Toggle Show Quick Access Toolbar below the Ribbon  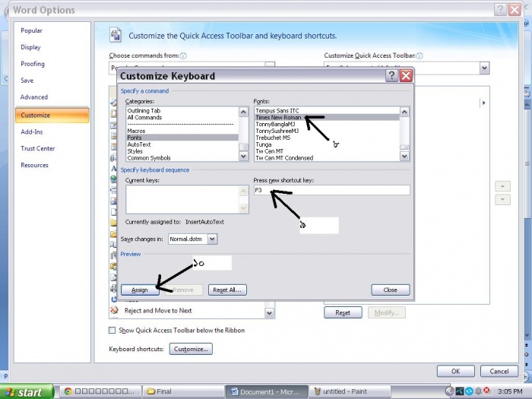coord(112,330)
